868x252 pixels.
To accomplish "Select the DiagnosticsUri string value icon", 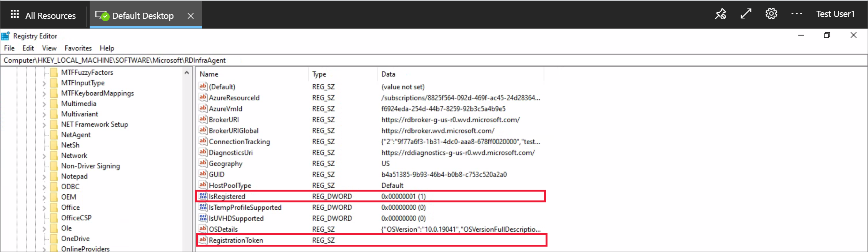I will point(203,152).
